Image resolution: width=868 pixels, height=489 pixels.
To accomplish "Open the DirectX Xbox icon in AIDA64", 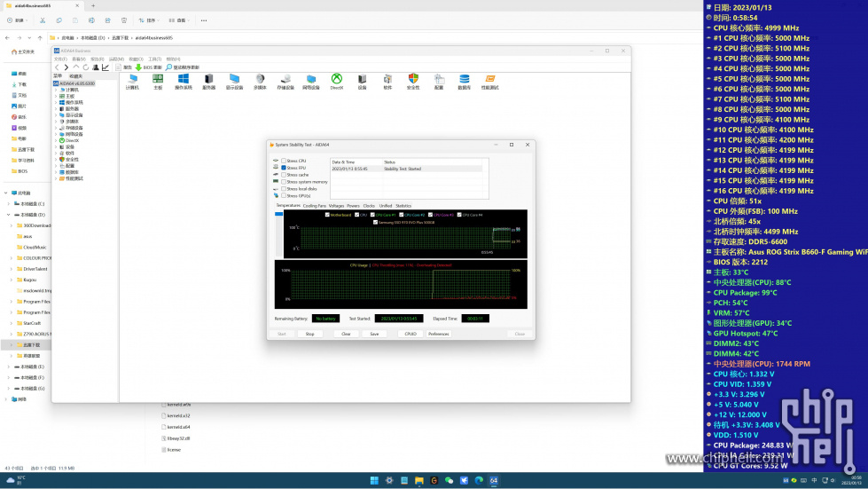I will tap(337, 79).
